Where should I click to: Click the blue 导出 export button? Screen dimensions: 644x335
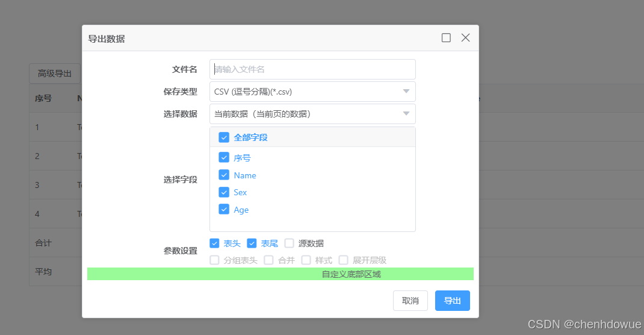point(452,301)
